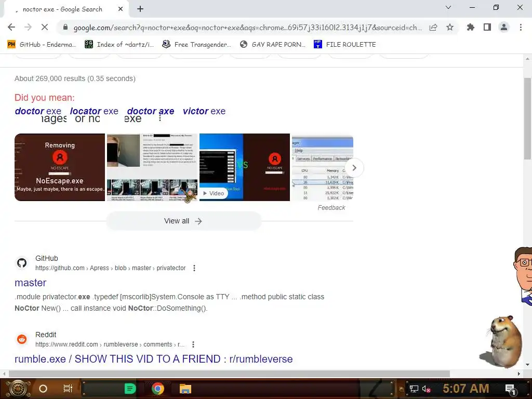Open three-dot menu for GitHub result

coord(194,268)
